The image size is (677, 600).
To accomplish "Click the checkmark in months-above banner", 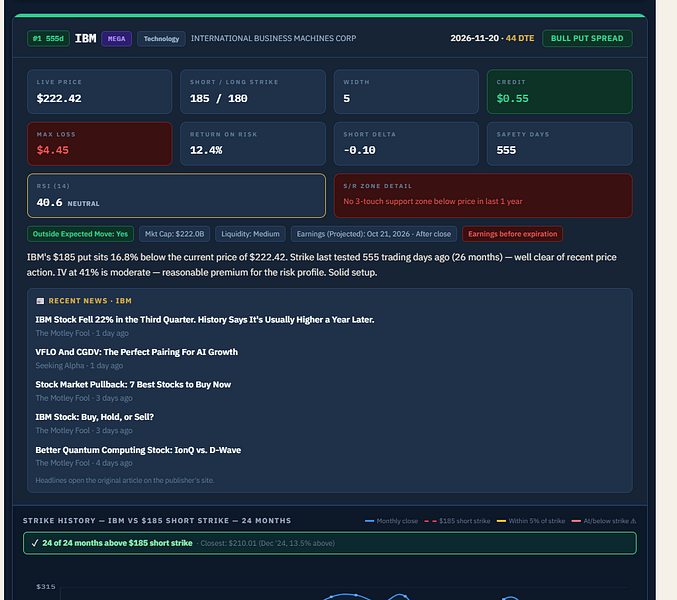I will 35,543.
